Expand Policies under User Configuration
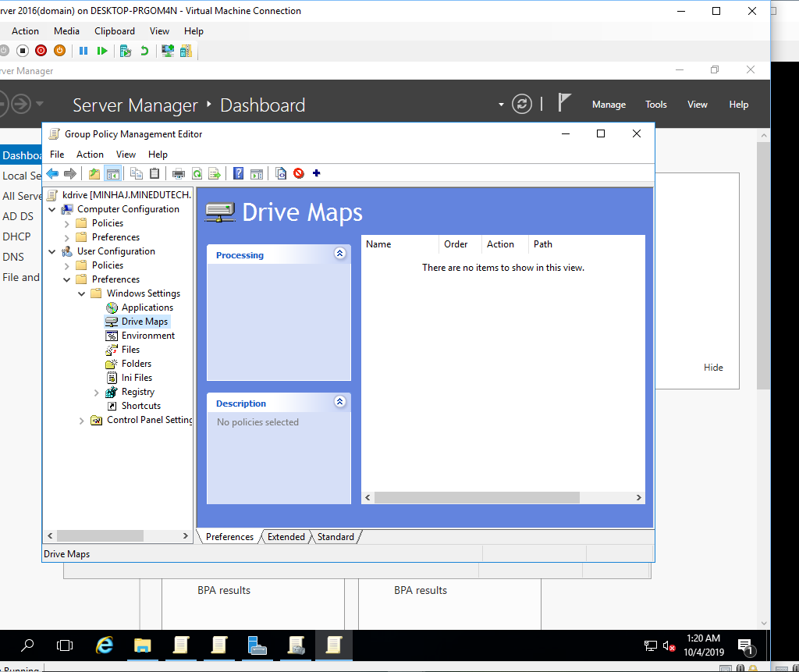Image resolution: width=799 pixels, height=672 pixels. click(x=67, y=265)
